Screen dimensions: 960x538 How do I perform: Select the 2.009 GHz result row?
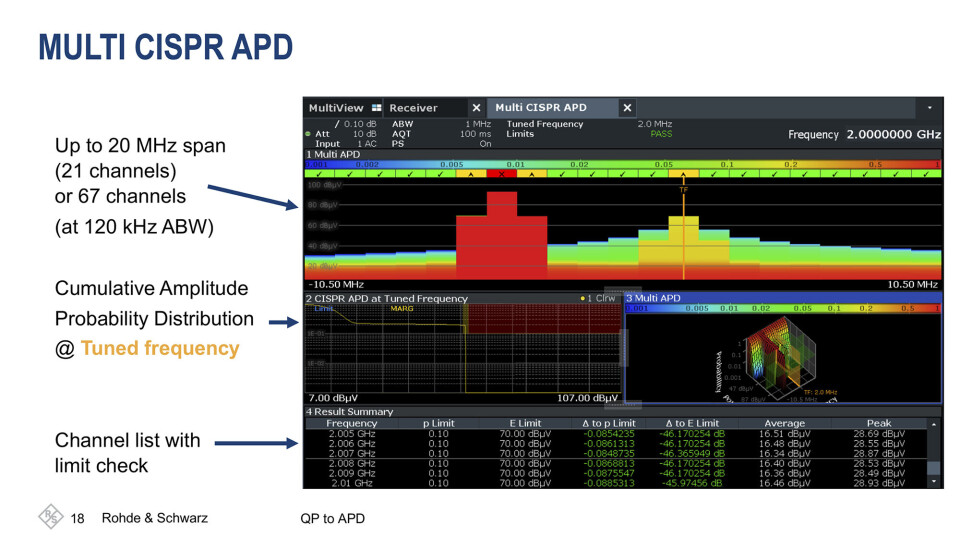point(617,473)
